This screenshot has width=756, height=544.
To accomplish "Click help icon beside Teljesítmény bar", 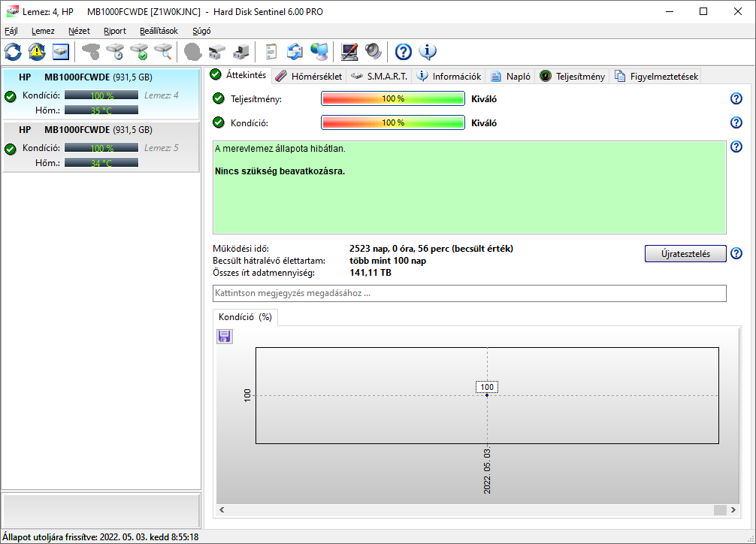I will pos(736,98).
